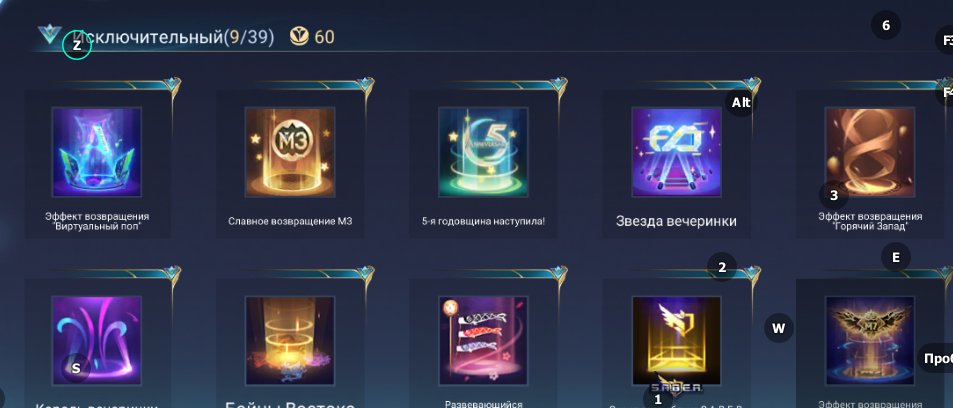
Task: Pick the "Горячий Запад" recall effect
Action: click(x=870, y=152)
